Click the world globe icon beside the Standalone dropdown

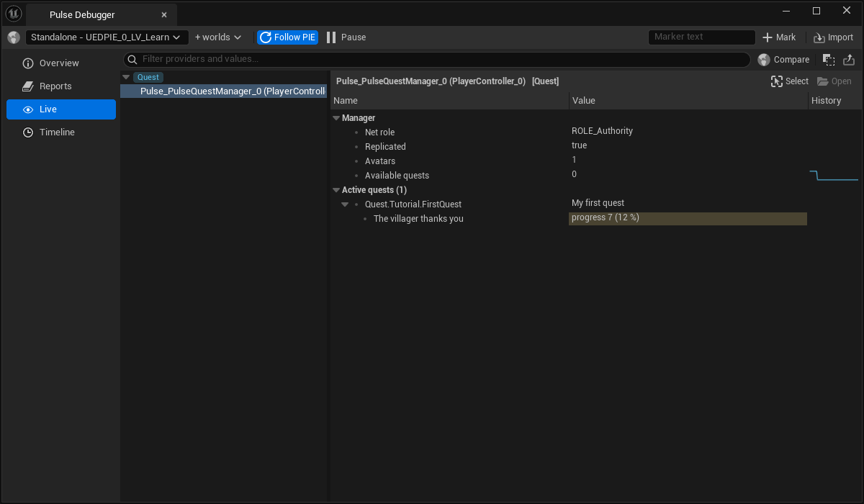click(14, 37)
